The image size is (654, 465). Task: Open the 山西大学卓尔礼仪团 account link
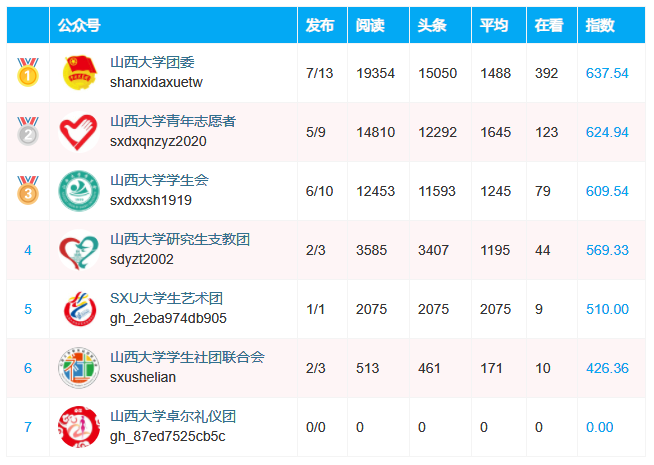click(173, 416)
